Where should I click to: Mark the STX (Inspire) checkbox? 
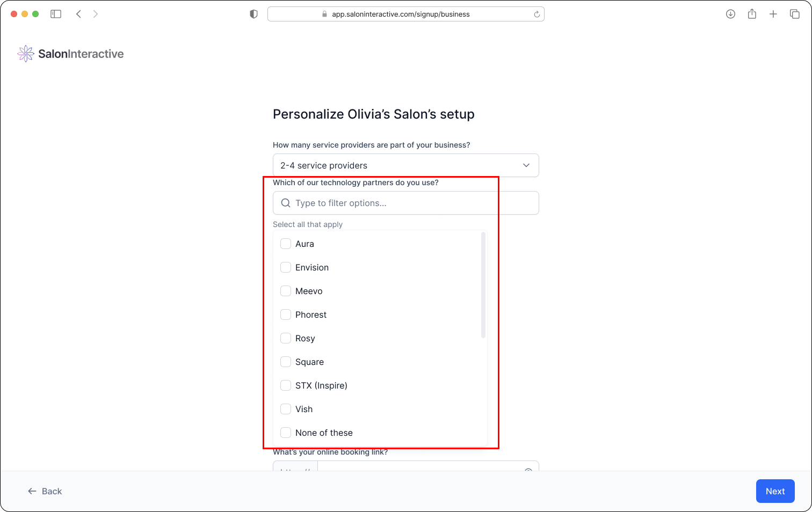[286, 385]
